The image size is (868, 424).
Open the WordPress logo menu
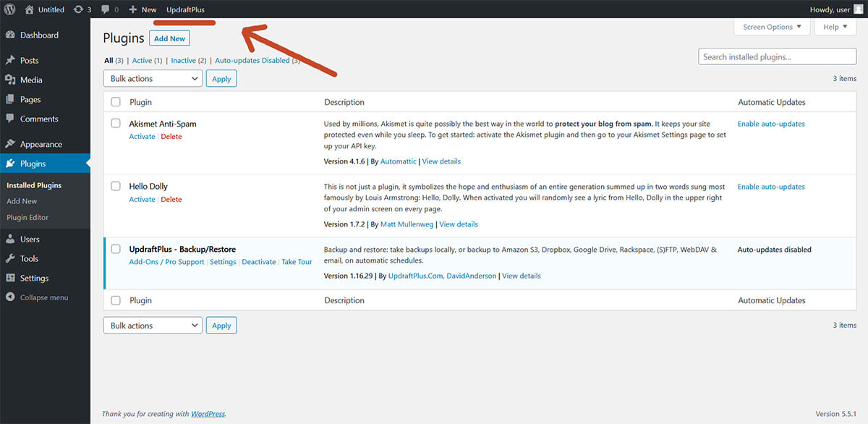[x=10, y=9]
